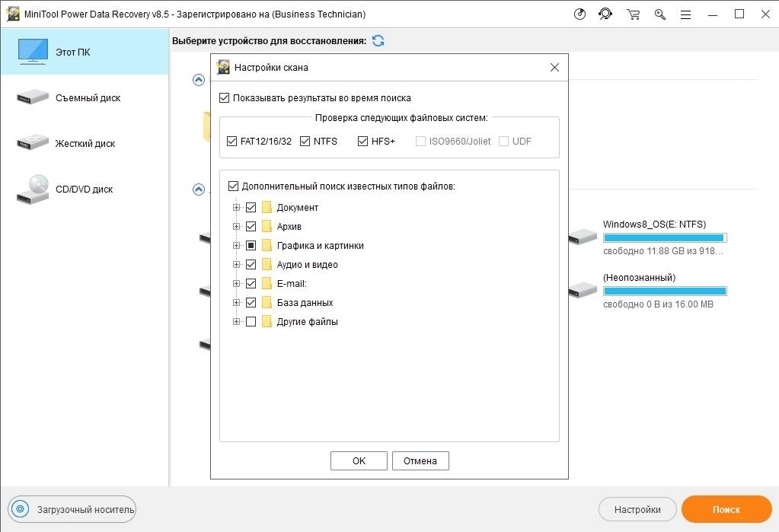Image resolution: width=779 pixels, height=532 pixels.
Task: Click the support headset icon
Action: tap(605, 14)
